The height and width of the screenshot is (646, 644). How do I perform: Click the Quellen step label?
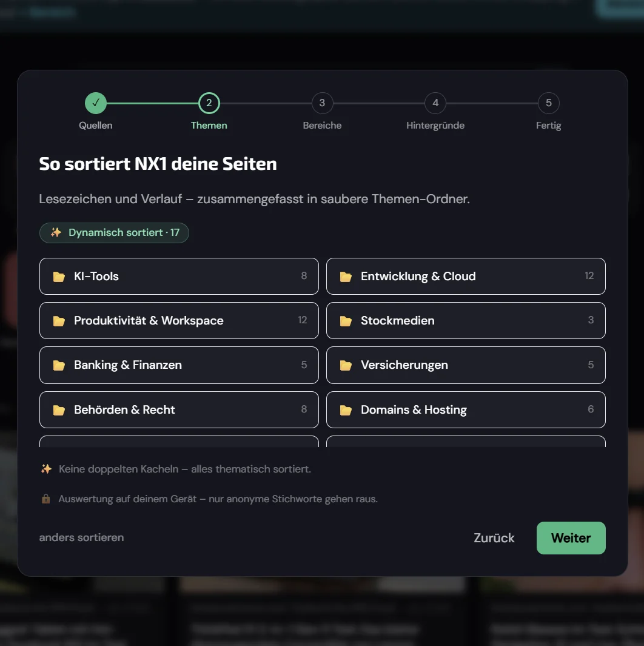pyautogui.click(x=96, y=125)
